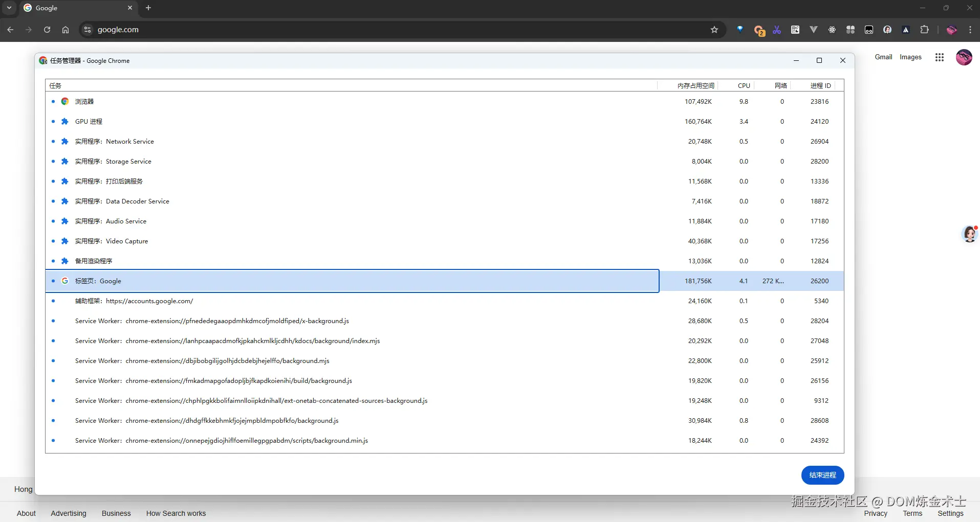Open the Chrome profile avatar in toolbar

click(x=952, y=30)
